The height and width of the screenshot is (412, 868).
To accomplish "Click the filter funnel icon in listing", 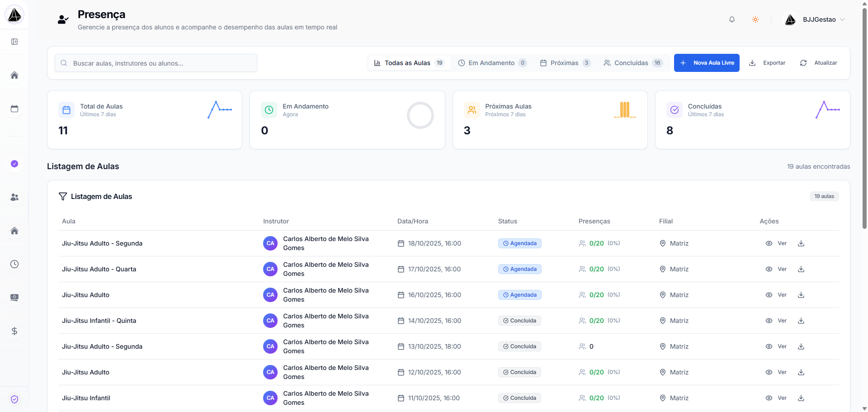I will pyautogui.click(x=63, y=196).
